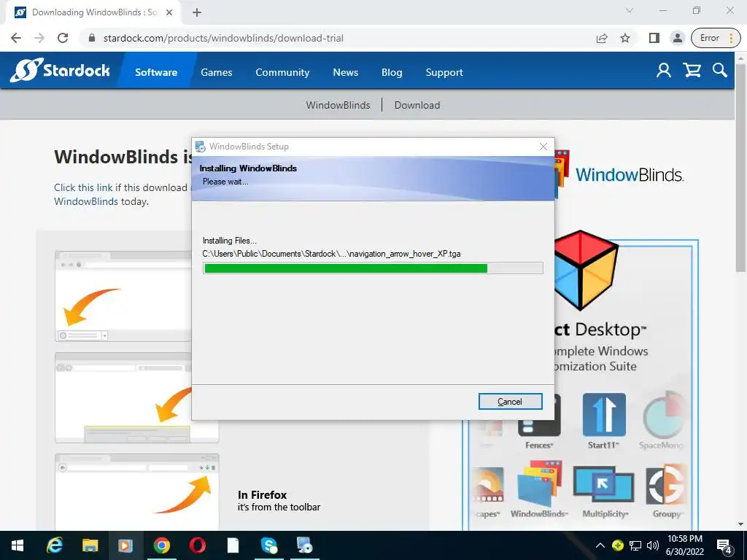Click the SpaceMonger product icon
Viewport: 747px width, 560px height.
[x=664, y=415]
